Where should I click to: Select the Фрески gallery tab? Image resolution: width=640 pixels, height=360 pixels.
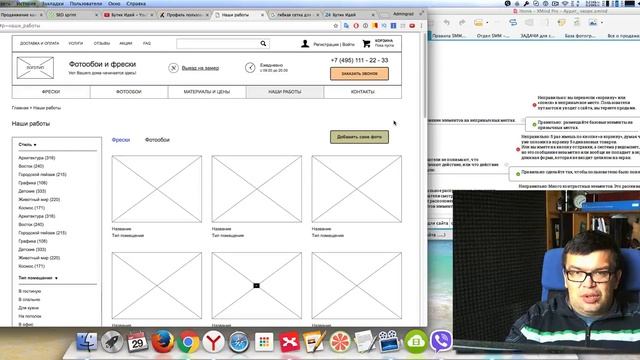click(121, 140)
